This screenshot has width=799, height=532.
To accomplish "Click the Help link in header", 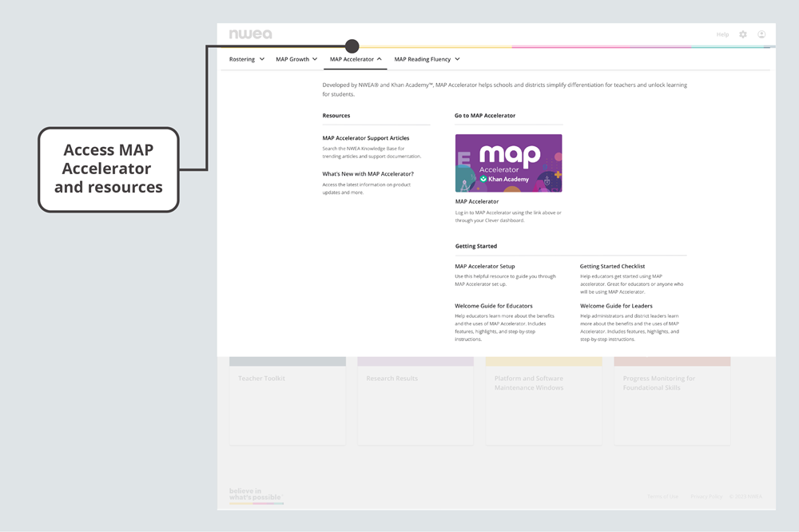I will click(722, 34).
